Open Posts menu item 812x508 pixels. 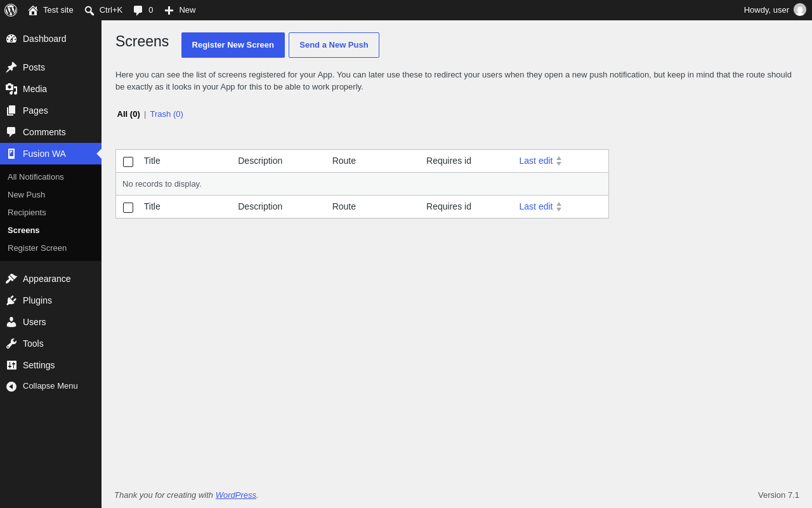tap(51, 67)
